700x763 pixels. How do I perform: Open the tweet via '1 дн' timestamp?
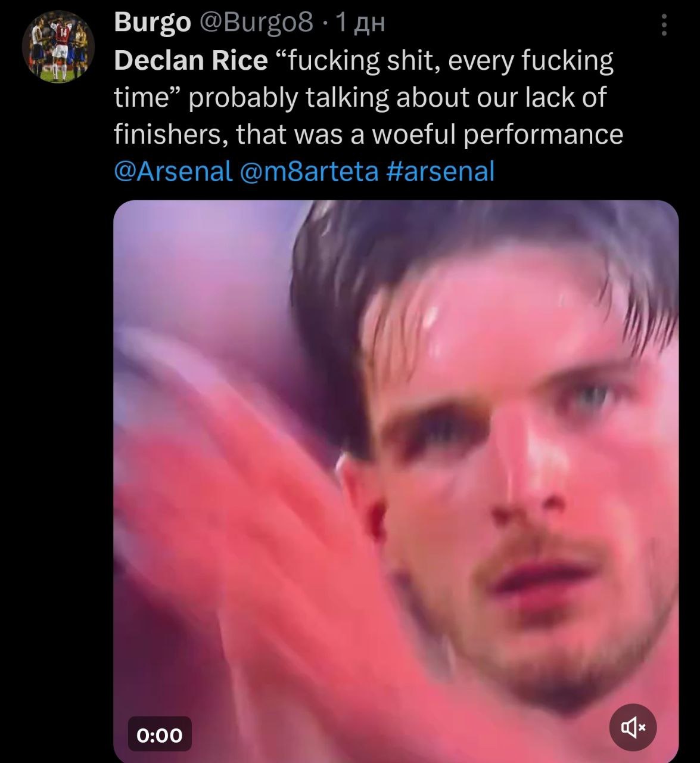coord(360,23)
